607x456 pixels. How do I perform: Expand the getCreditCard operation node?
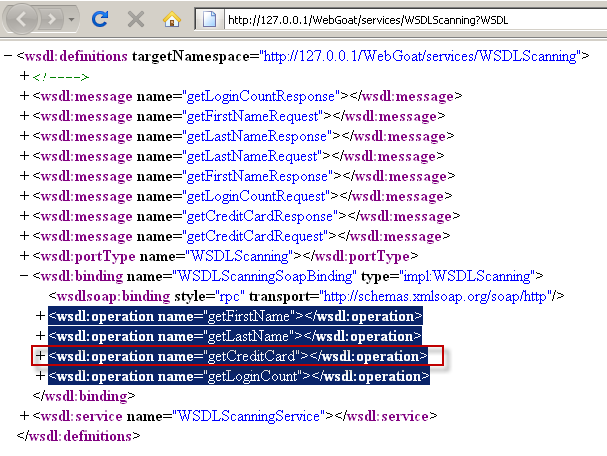tap(40, 356)
